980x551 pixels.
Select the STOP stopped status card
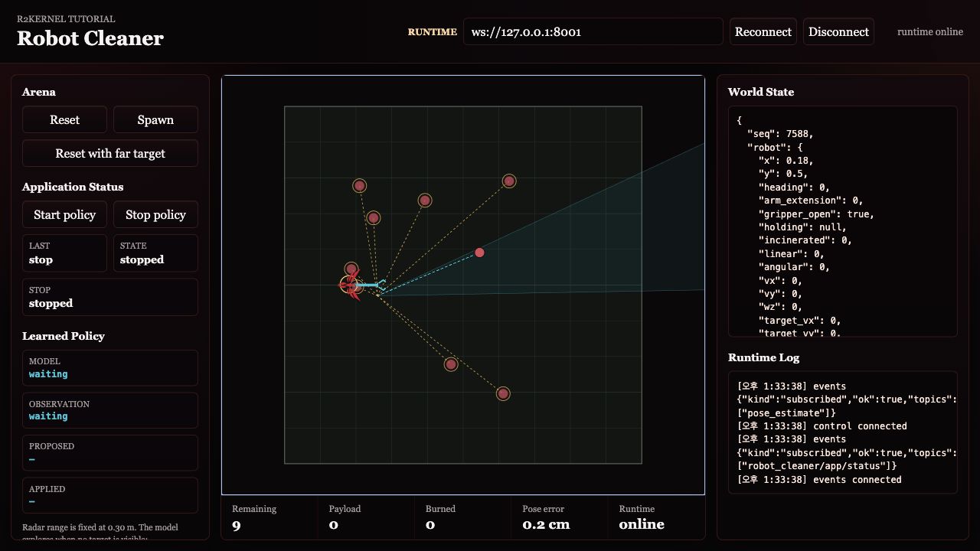point(110,297)
